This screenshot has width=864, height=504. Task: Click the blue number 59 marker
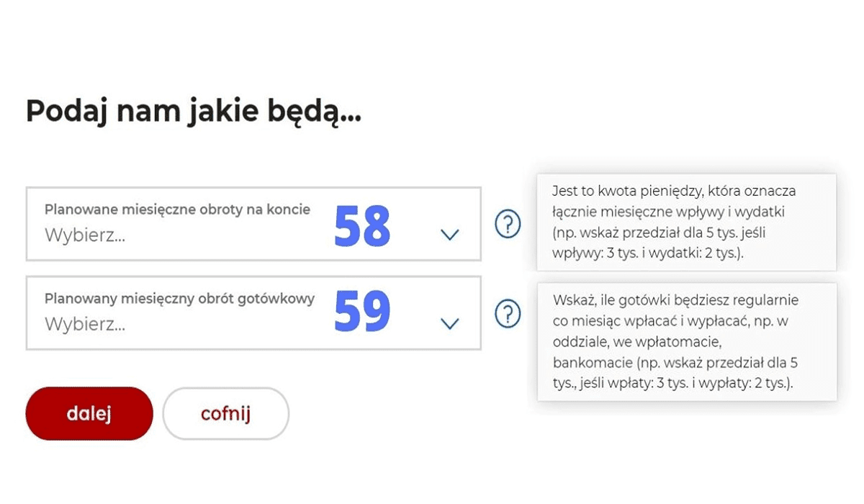click(x=362, y=311)
